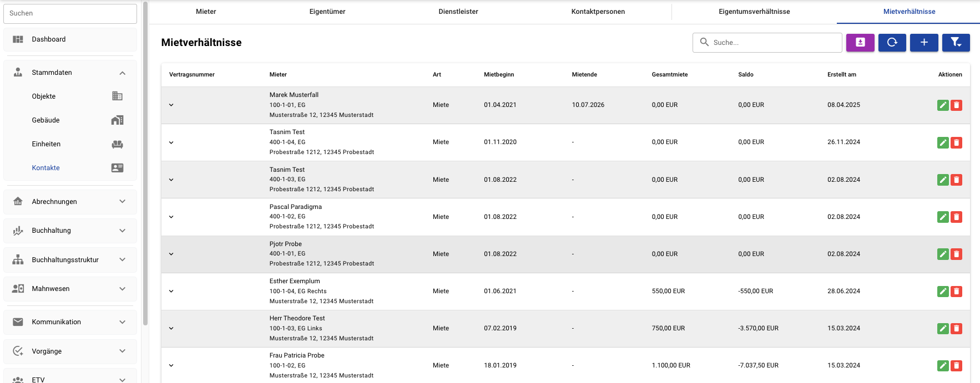Screen dimensions: 980x383
Task: Open the filter funnel icon button
Action: click(x=956, y=43)
